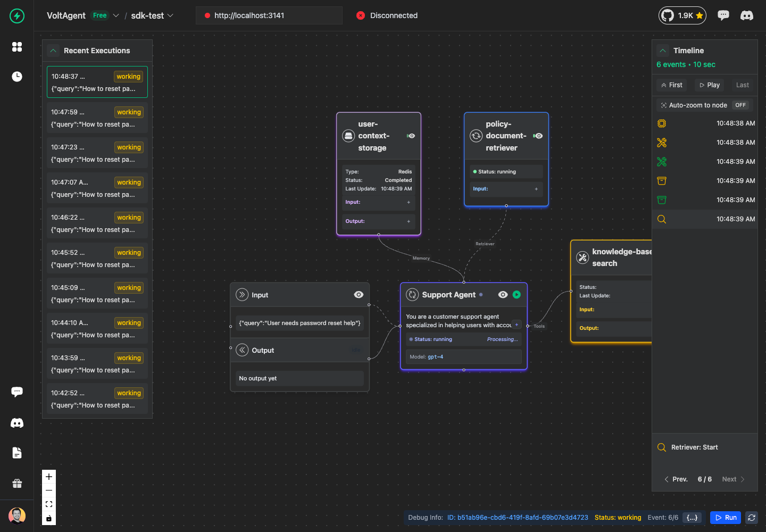Select the 10:47:23 execution entry

click(x=97, y=153)
